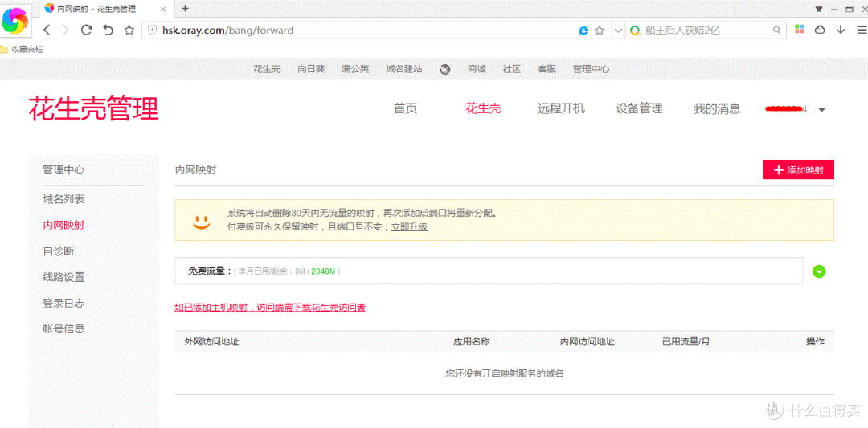868x428 pixels.
Task: Open 社区 in top nav
Action: [511, 69]
